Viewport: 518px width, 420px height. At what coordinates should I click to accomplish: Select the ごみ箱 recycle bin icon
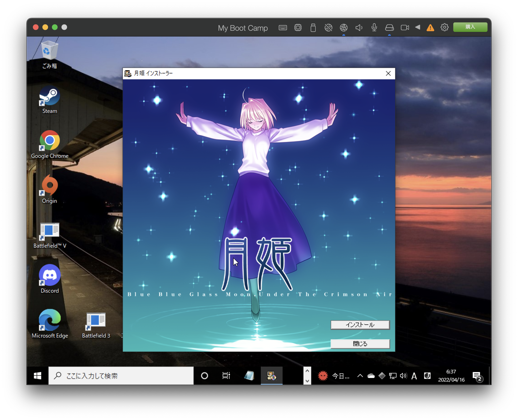(50, 55)
